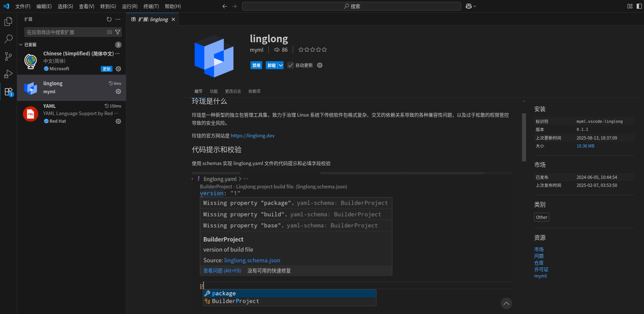Image resolution: width=644 pixels, height=314 pixels.
Task: Open the Source Control view
Action: (x=8, y=56)
